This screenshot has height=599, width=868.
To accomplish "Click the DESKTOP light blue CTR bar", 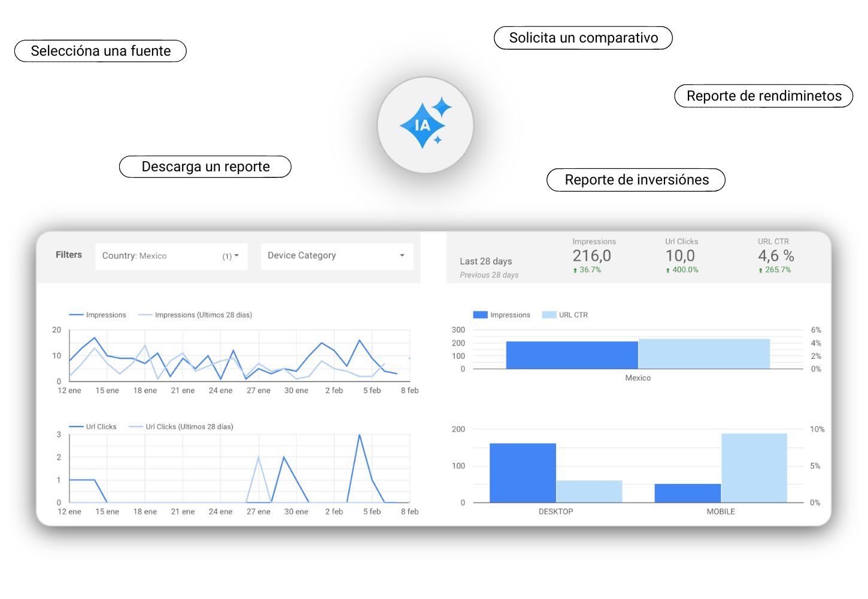I will click(589, 492).
